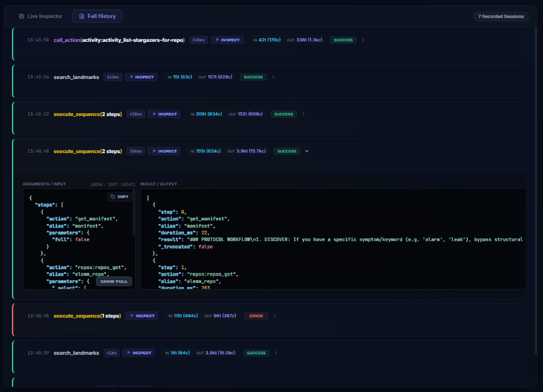Image resolution: width=543 pixels, height=392 pixels.
Task: Inspect the failed execute_sequence(1 steps) entry
Action: click(142, 316)
